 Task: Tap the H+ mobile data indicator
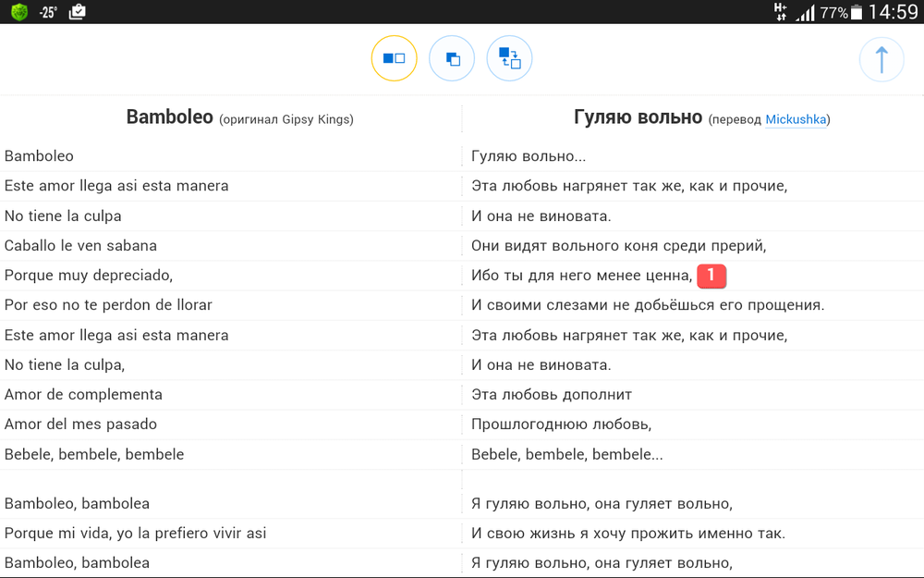click(781, 11)
